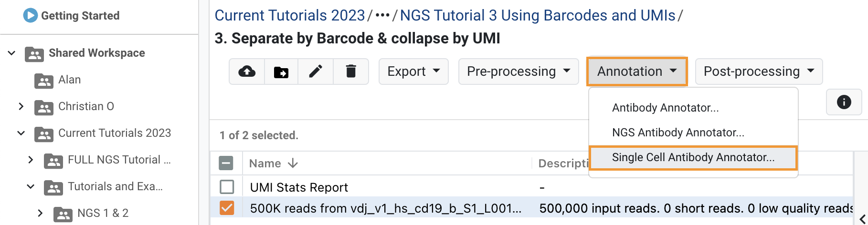Image resolution: width=868 pixels, height=225 pixels.
Task: Open the info panel icon
Action: click(844, 102)
